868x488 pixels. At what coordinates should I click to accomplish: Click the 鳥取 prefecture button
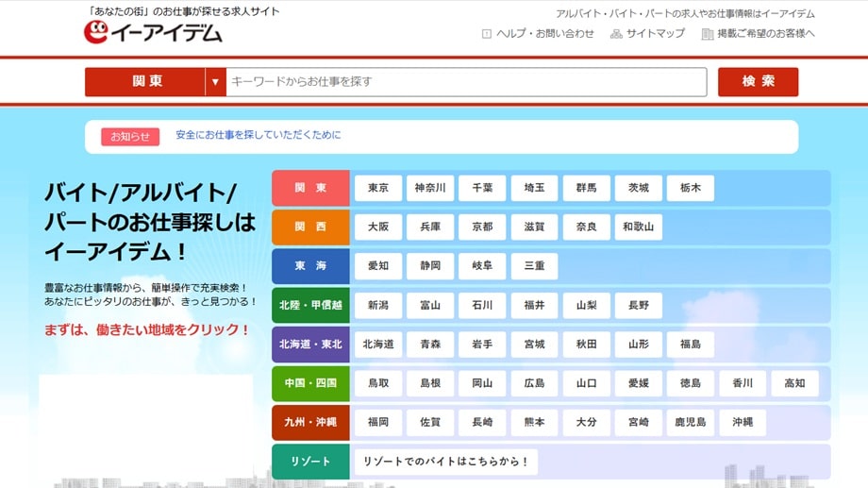[378, 383]
